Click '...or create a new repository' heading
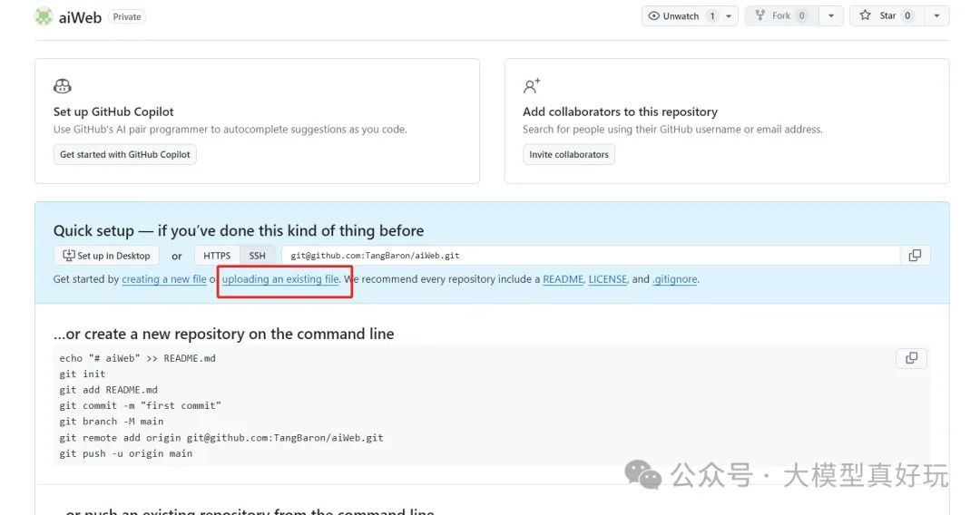This screenshot has height=515, width=980. tap(224, 334)
